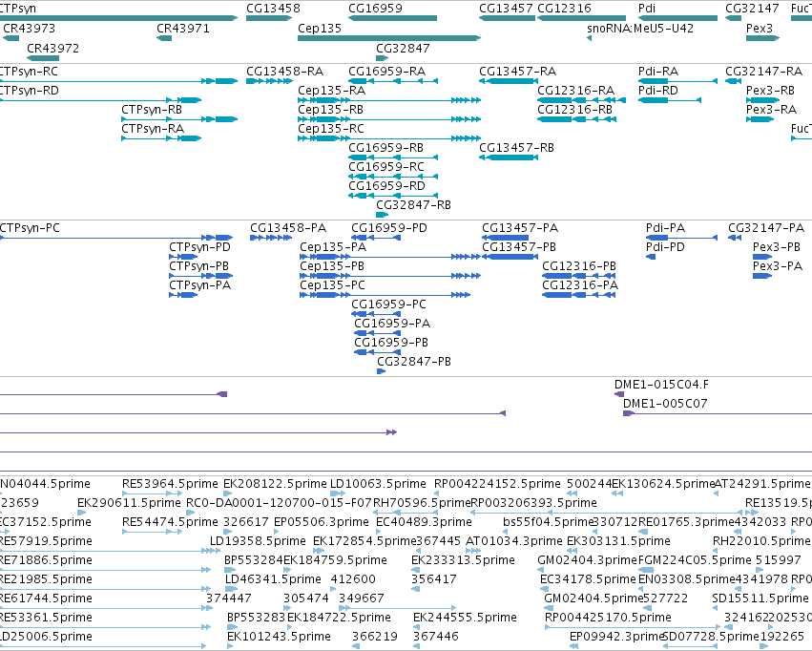Screen dimensions: 812x651
Task: Click the CG32147 gene label
Action: pos(752,9)
